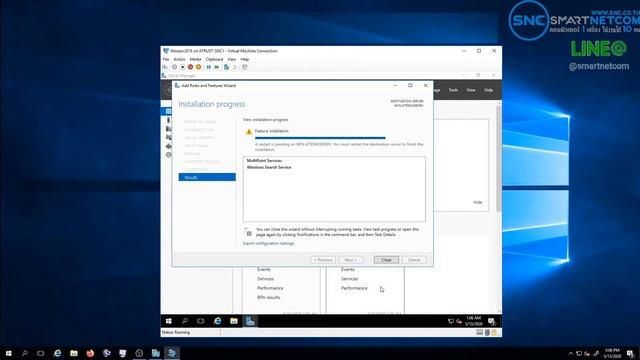640x360 pixels.
Task: Open File Explorer in guest VM taskbar
Action: 233,321
